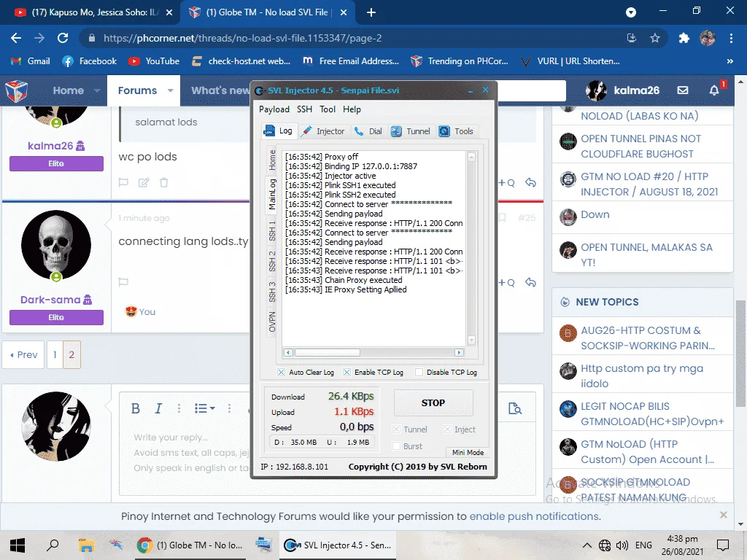The image size is (747, 560).
Task: Go to page 1 of the thread
Action: pos(55,355)
